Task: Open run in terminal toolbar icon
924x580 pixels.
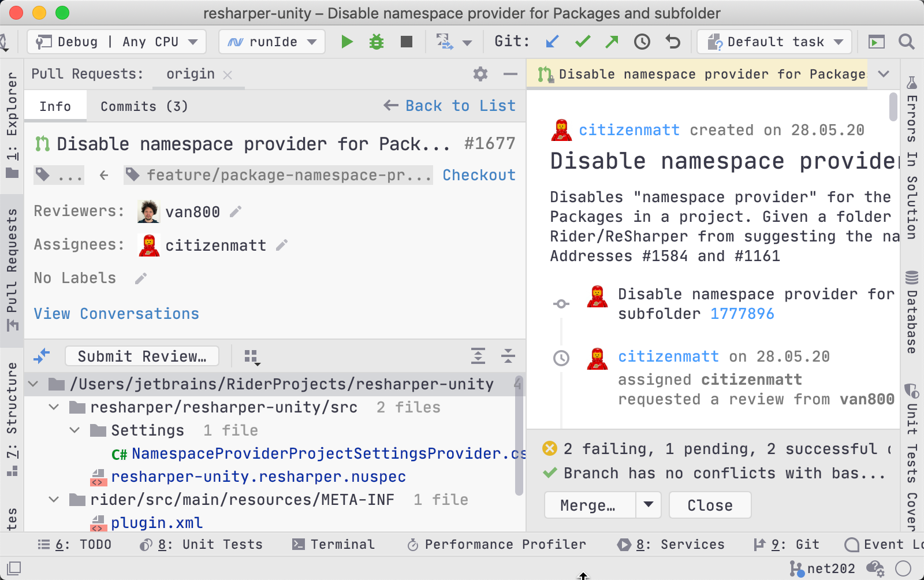Action: (877, 42)
